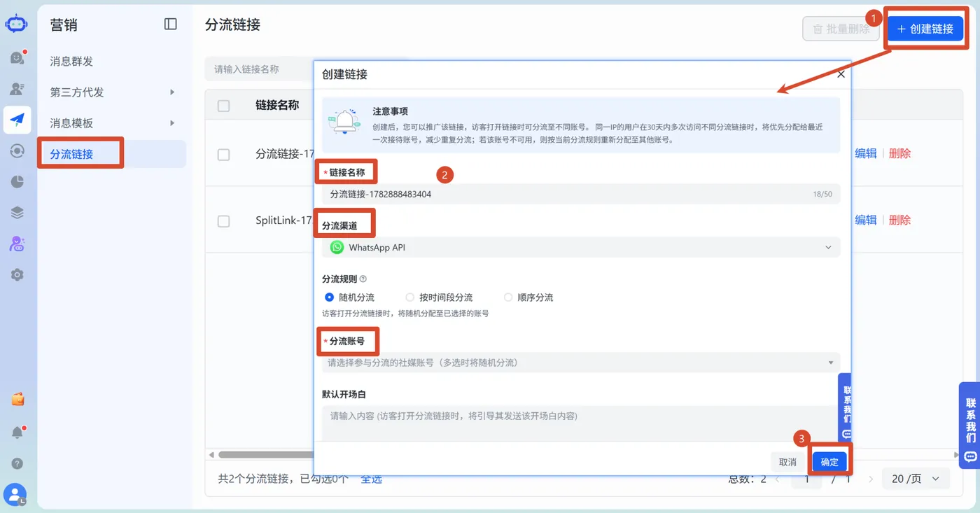Open the circular sync icon in sidebar
The height and width of the screenshot is (513, 980).
click(x=17, y=151)
